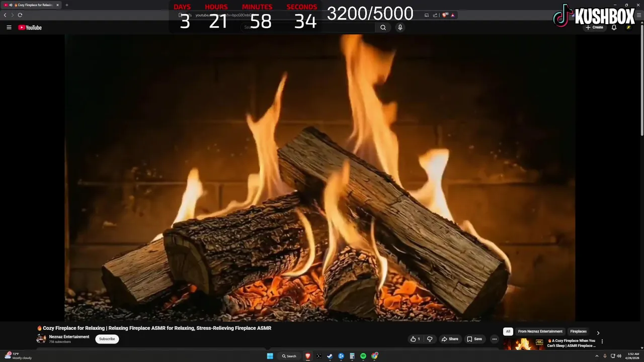
Task: Open the suggested fireplace video thumbnail
Action: coord(524,344)
